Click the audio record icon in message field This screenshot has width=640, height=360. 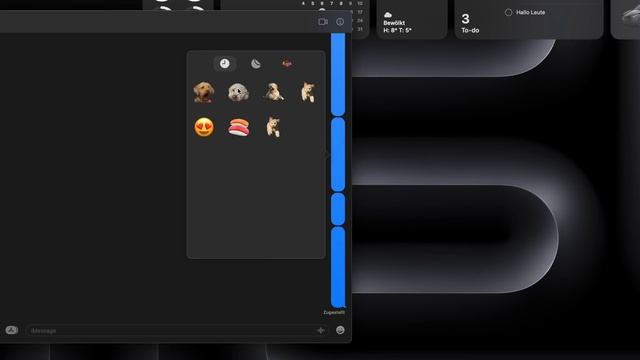pos(321,330)
